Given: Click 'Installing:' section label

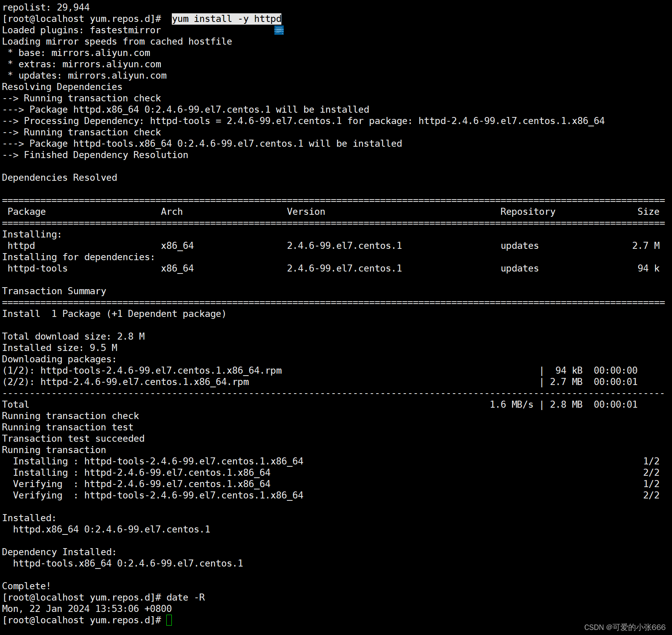Looking at the screenshot, I should pyautogui.click(x=32, y=234).
